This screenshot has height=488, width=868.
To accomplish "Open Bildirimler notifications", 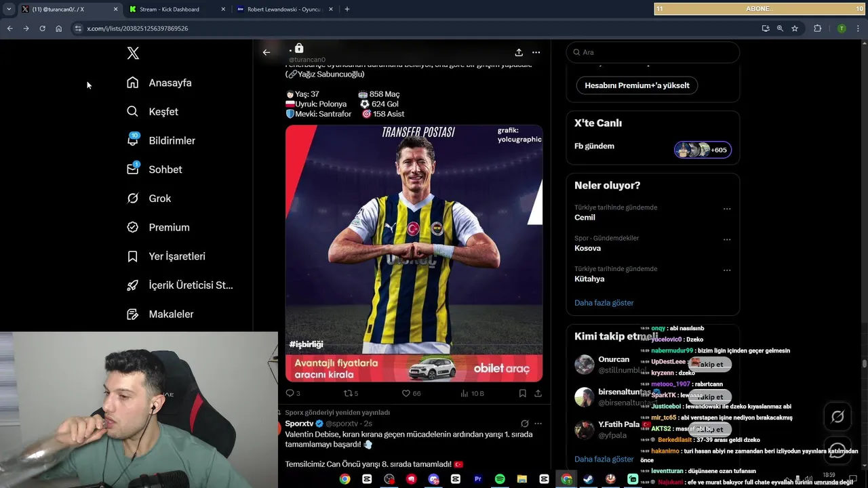I will [161, 140].
